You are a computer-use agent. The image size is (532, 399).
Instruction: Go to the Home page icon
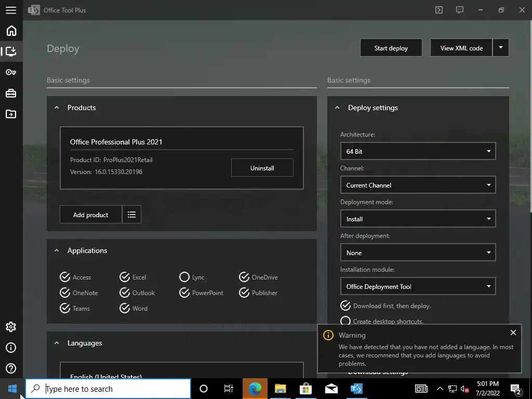click(11, 31)
